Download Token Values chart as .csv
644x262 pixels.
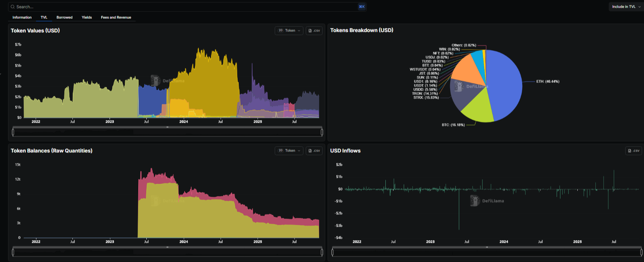point(314,31)
